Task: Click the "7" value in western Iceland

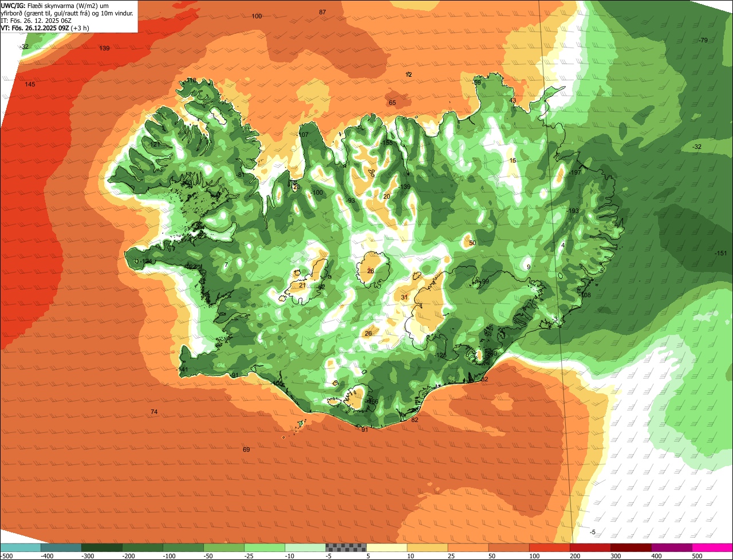Action: click(x=226, y=265)
